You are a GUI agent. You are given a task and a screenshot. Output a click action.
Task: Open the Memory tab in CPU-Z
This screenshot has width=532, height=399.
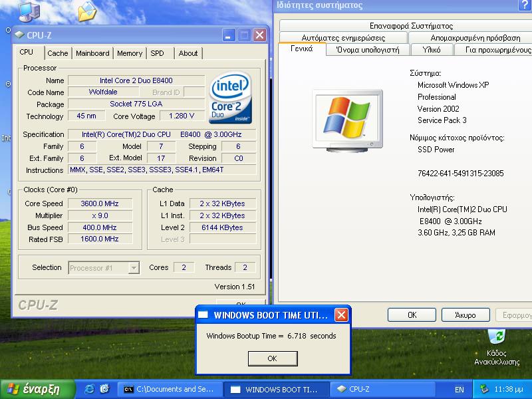pos(130,53)
